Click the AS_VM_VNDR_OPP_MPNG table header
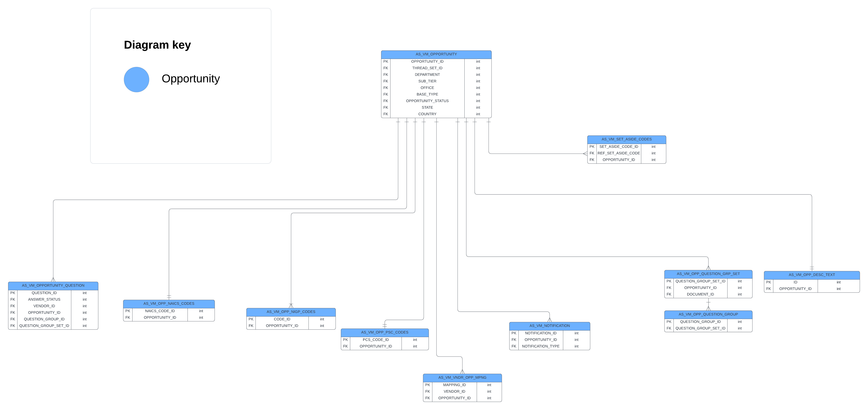The width and height of the screenshot is (868, 410). tap(462, 378)
